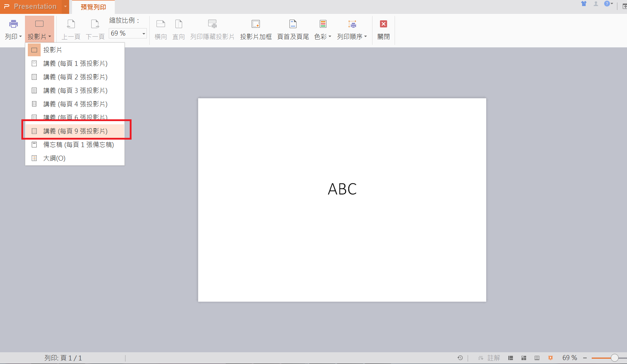The height and width of the screenshot is (364, 627).
Task: Choose 講義 (每頁 2 張投影片)
Action: (x=75, y=77)
